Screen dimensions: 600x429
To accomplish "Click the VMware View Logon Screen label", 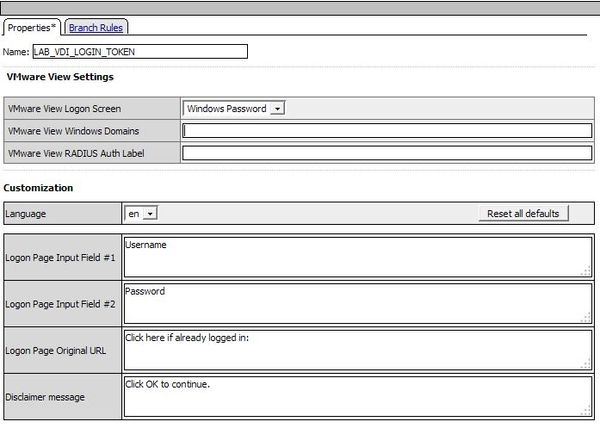I will [64, 109].
